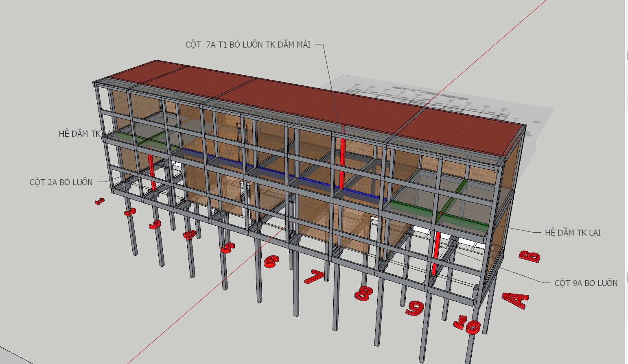Select the label CỘT 7A T1 BỎ LUÔN TK DẦM MÁI
Screen dimensions: 628x364
tap(248, 45)
